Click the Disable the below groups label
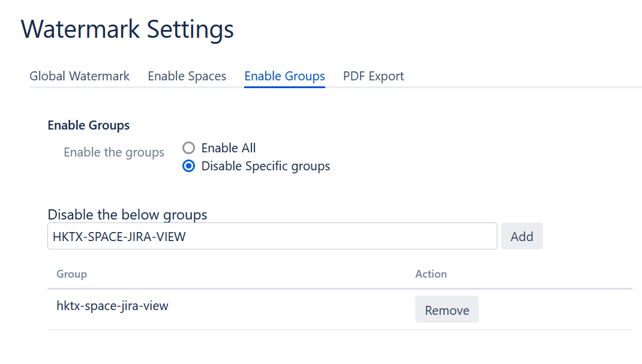The height and width of the screenshot is (364, 642). pyautogui.click(x=127, y=214)
